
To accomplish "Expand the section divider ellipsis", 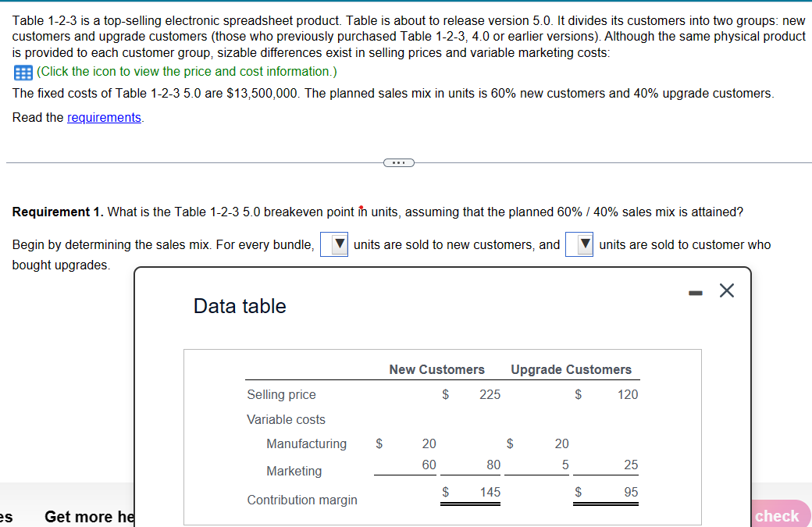I will 399,162.
